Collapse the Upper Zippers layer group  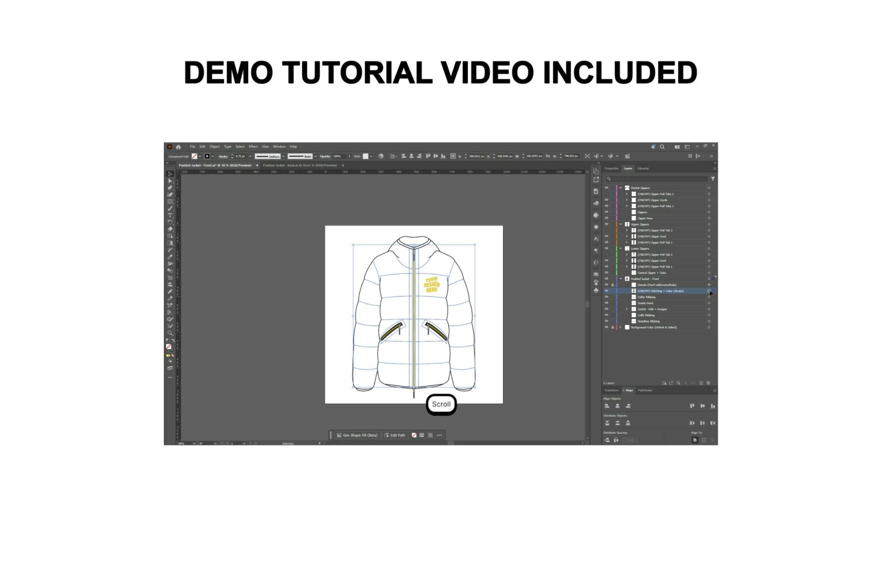point(621,224)
